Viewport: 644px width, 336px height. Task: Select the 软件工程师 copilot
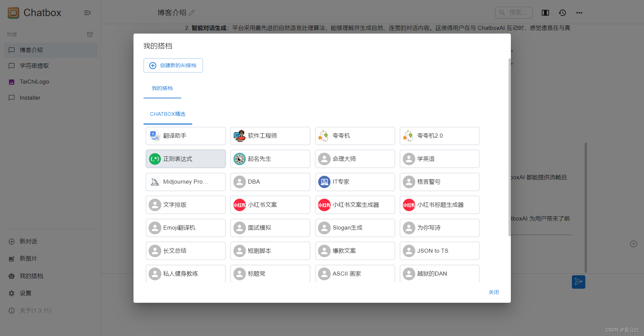coord(270,136)
